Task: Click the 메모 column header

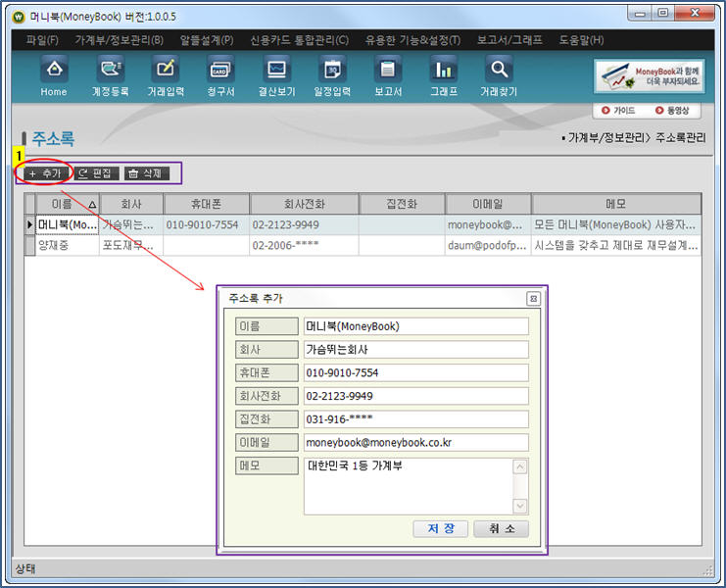Action: (x=616, y=204)
